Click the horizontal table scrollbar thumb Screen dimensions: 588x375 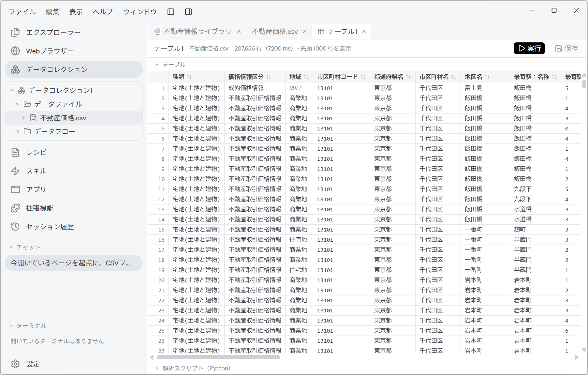tap(218, 357)
